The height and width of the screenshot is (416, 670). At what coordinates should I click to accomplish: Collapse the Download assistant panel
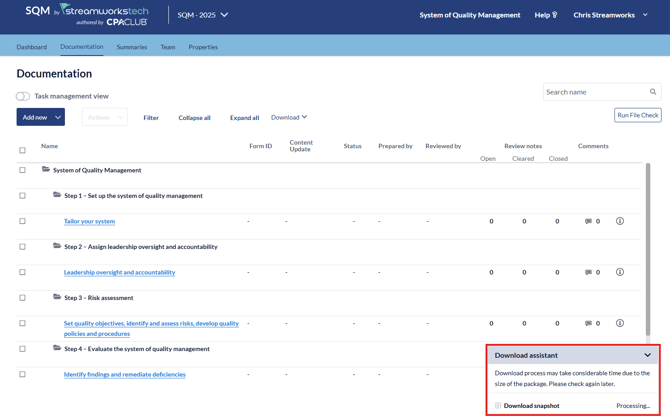point(647,355)
